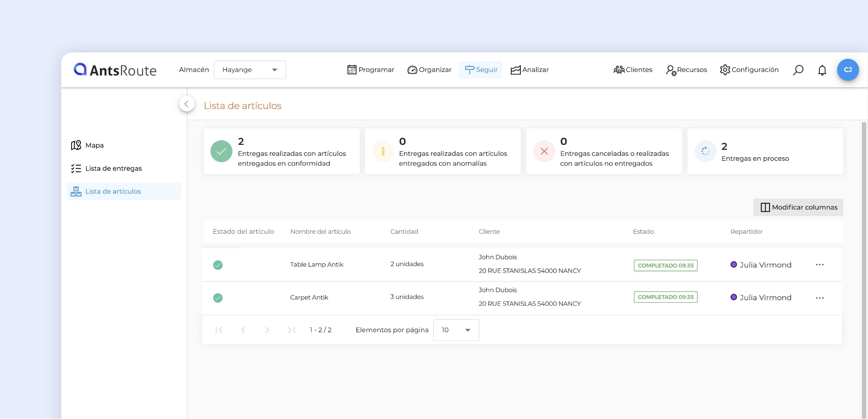Open options for Table Lamp Antik row
The height and width of the screenshot is (419, 868).
pos(819,265)
